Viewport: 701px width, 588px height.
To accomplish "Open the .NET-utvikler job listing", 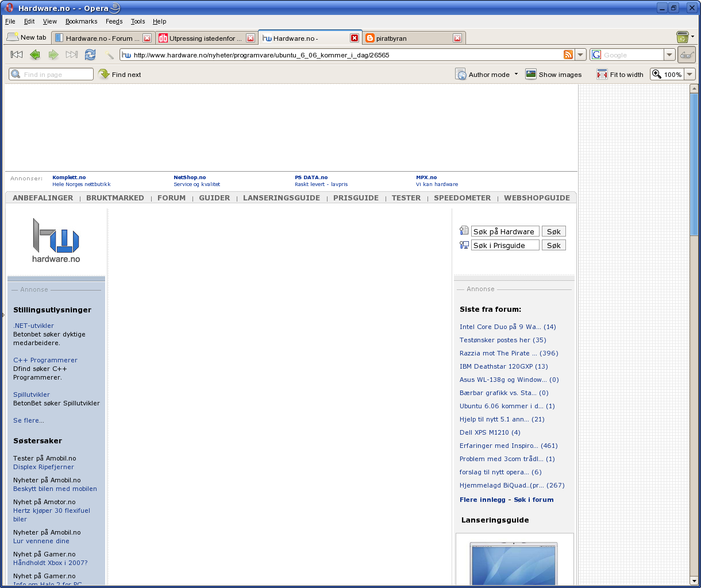I will (33, 326).
